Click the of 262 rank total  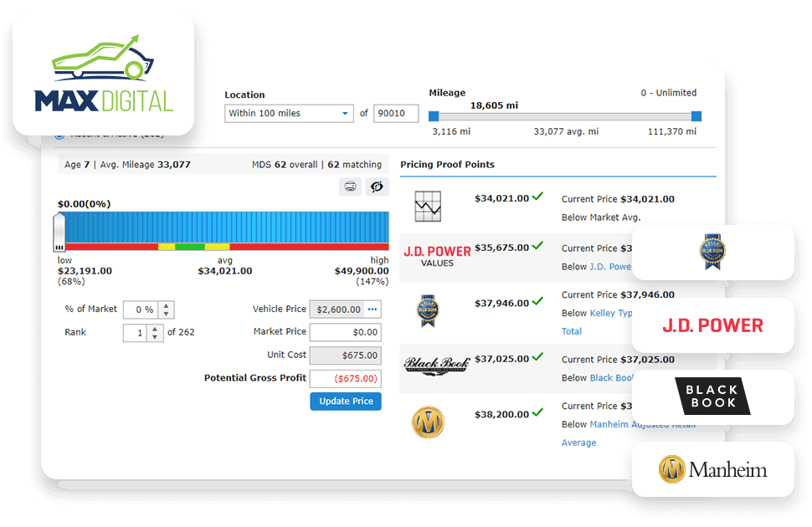182,332
